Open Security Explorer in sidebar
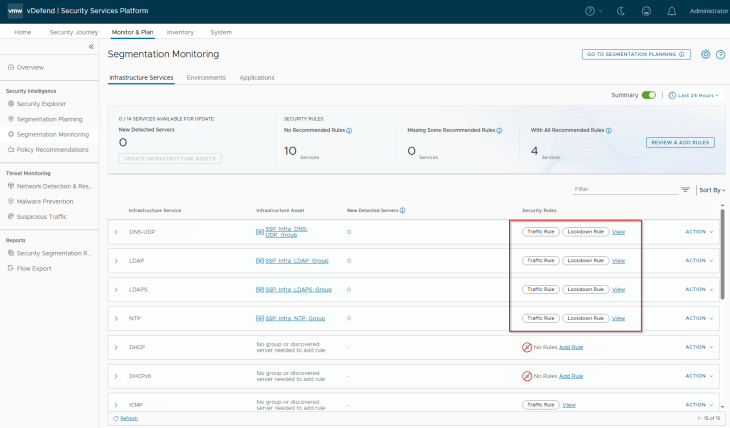730x428 pixels. [x=43, y=103]
